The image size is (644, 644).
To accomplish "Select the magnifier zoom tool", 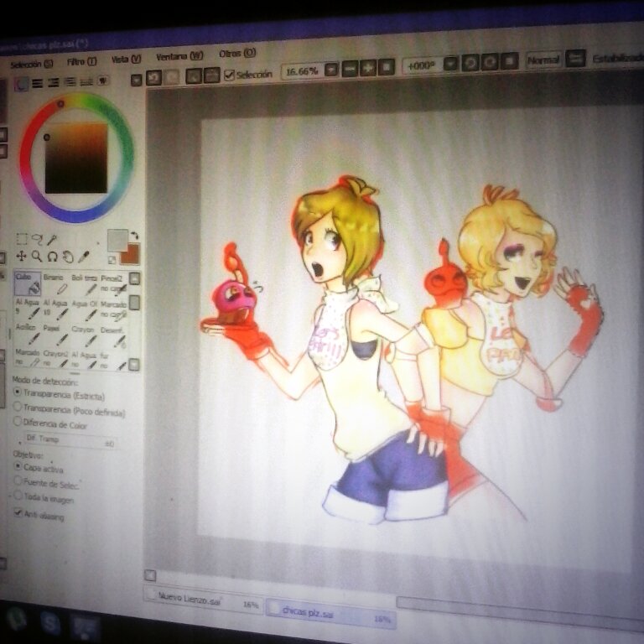I will (x=37, y=257).
